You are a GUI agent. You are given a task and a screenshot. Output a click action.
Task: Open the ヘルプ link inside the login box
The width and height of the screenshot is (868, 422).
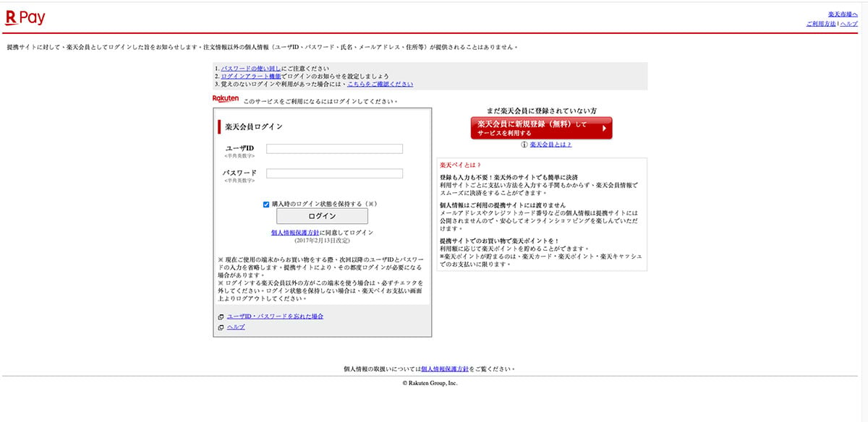click(236, 327)
